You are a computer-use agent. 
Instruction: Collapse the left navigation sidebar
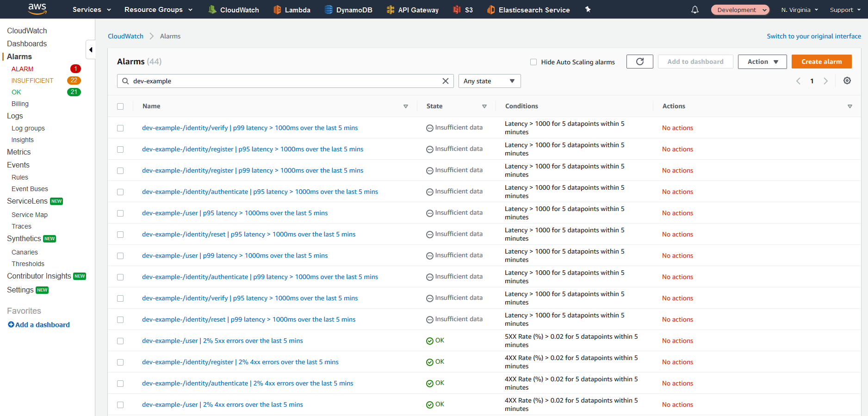[91, 50]
